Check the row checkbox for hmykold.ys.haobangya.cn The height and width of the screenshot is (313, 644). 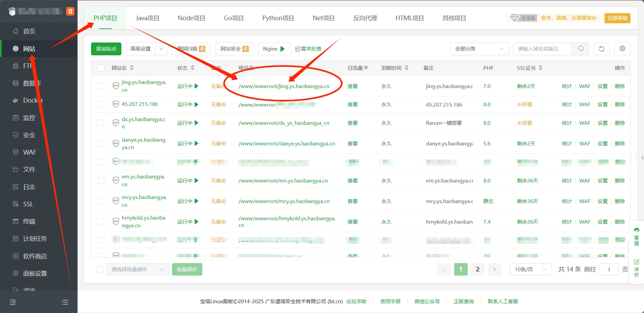coord(101,222)
